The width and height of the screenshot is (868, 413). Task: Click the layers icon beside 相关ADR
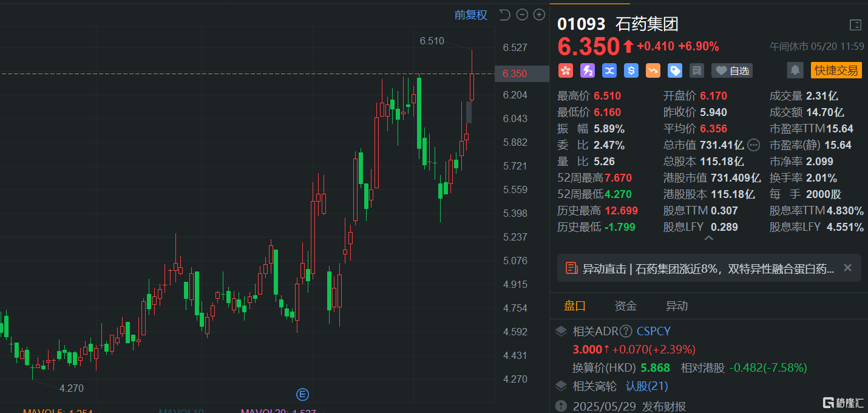[561, 332]
